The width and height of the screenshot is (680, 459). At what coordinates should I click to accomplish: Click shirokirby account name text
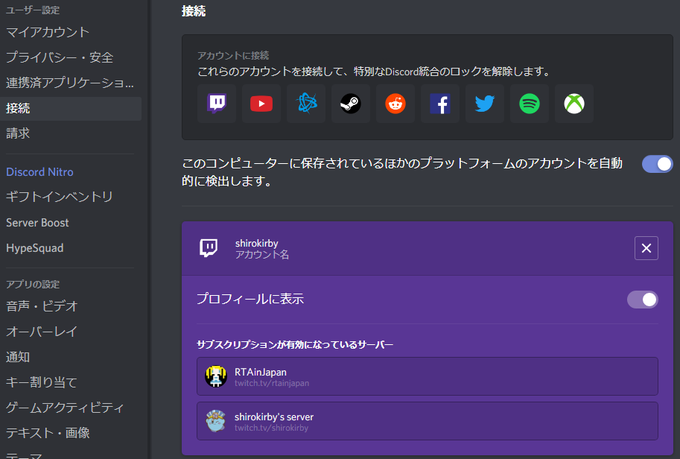257,243
